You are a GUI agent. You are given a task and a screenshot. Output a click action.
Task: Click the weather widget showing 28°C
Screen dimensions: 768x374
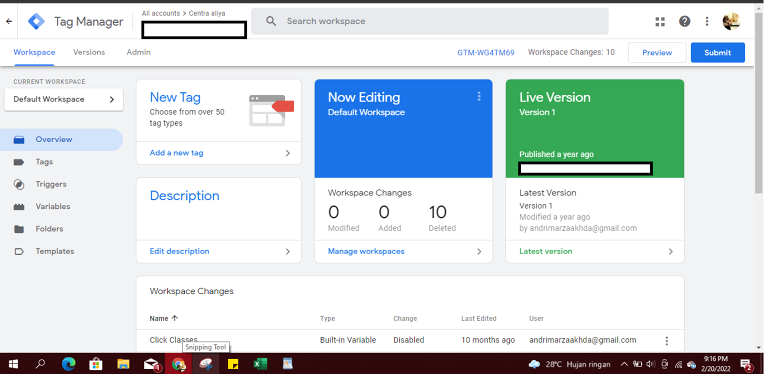click(x=570, y=364)
